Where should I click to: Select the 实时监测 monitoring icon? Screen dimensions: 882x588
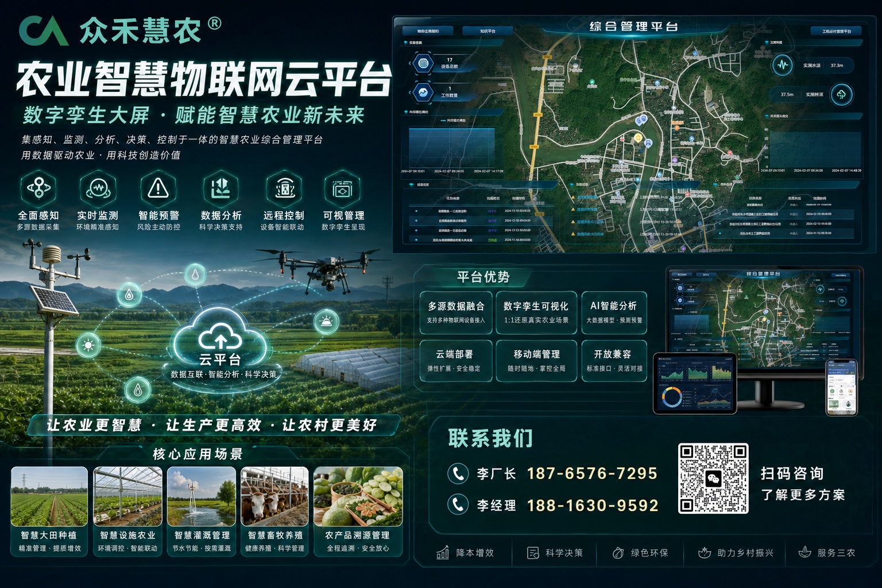[x=98, y=188]
